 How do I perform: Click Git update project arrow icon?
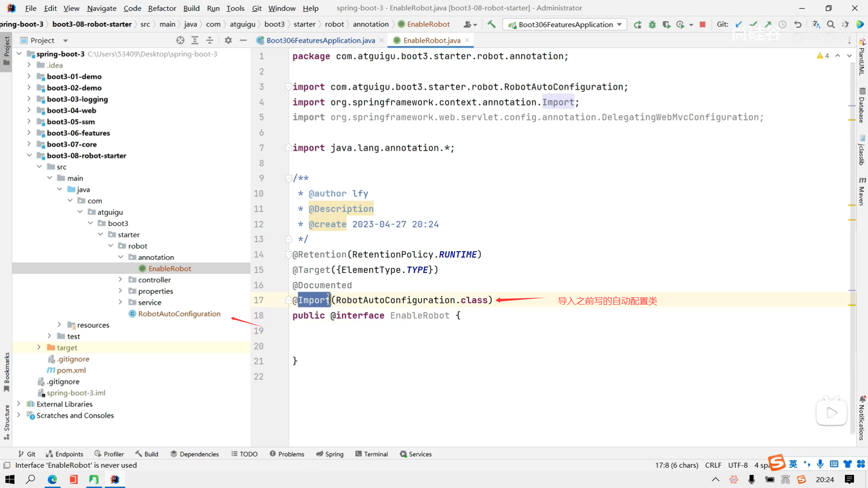739,24
